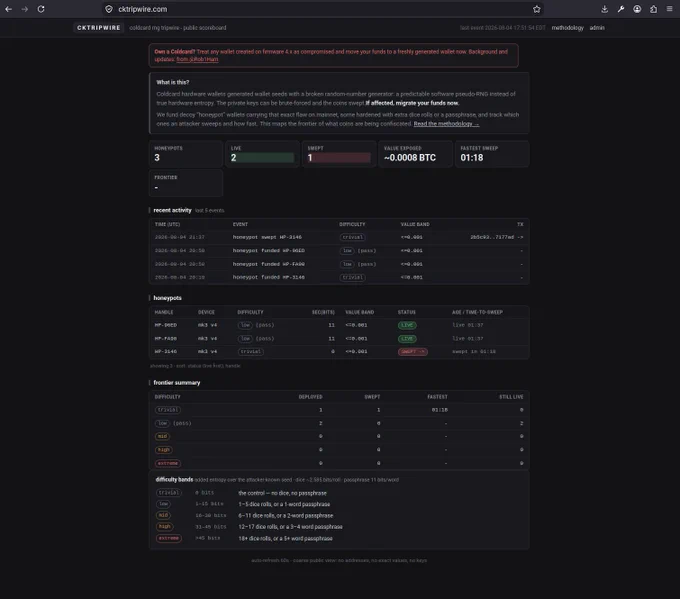Click the 'recent activity' section heading

[x=172, y=210]
